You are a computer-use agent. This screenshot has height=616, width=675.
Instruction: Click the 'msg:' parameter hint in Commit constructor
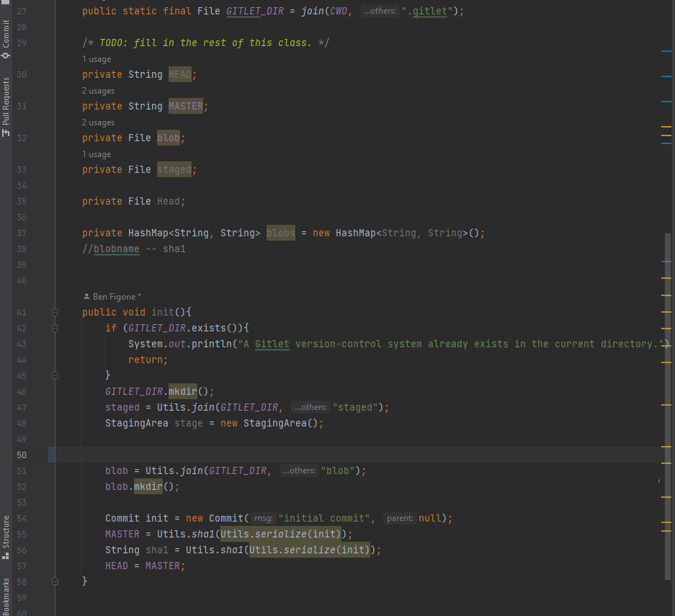(264, 519)
